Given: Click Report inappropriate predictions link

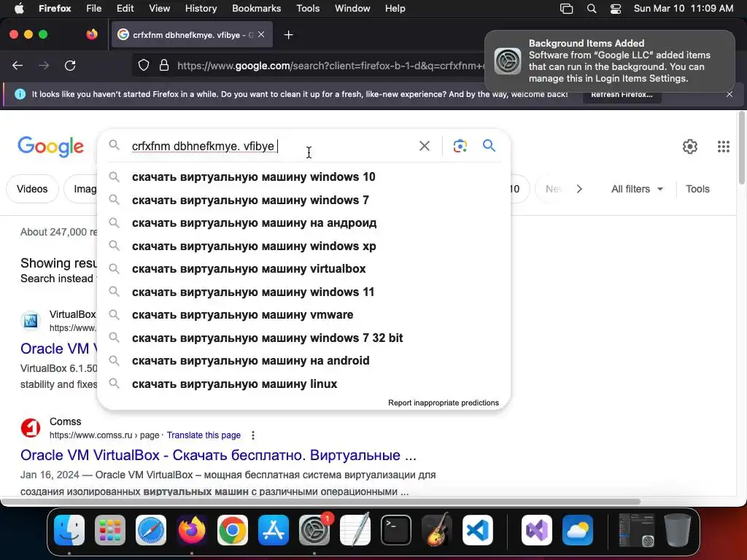Looking at the screenshot, I should tap(443, 402).
